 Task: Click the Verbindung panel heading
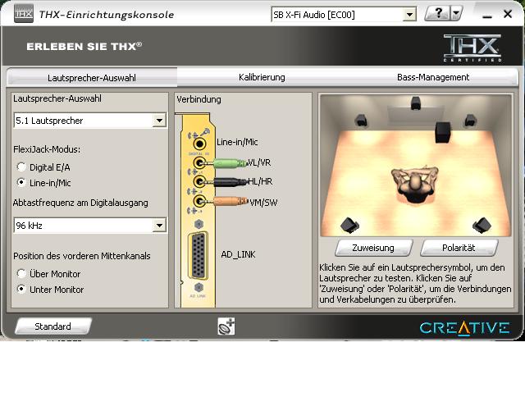(x=199, y=99)
